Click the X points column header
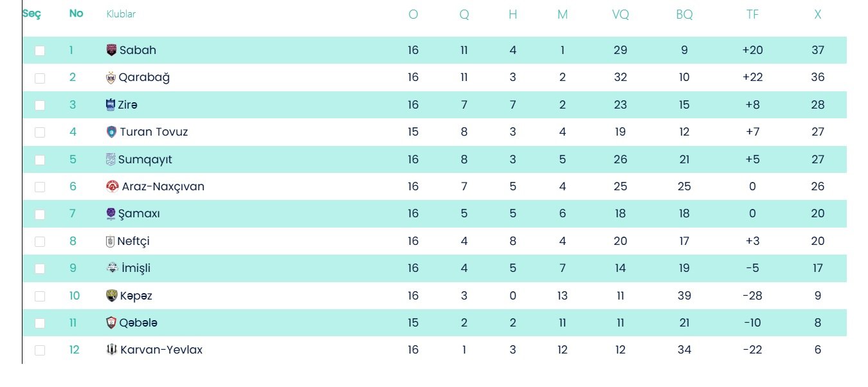 click(x=818, y=14)
